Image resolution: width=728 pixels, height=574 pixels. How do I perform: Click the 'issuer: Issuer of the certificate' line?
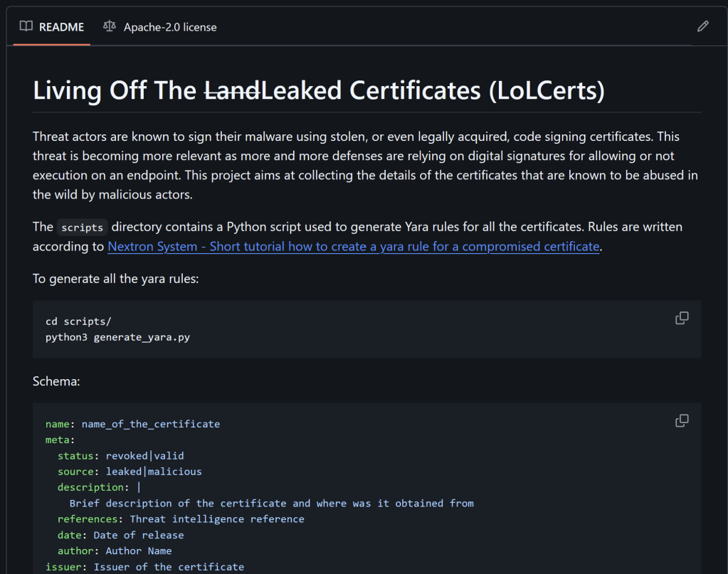point(144,567)
